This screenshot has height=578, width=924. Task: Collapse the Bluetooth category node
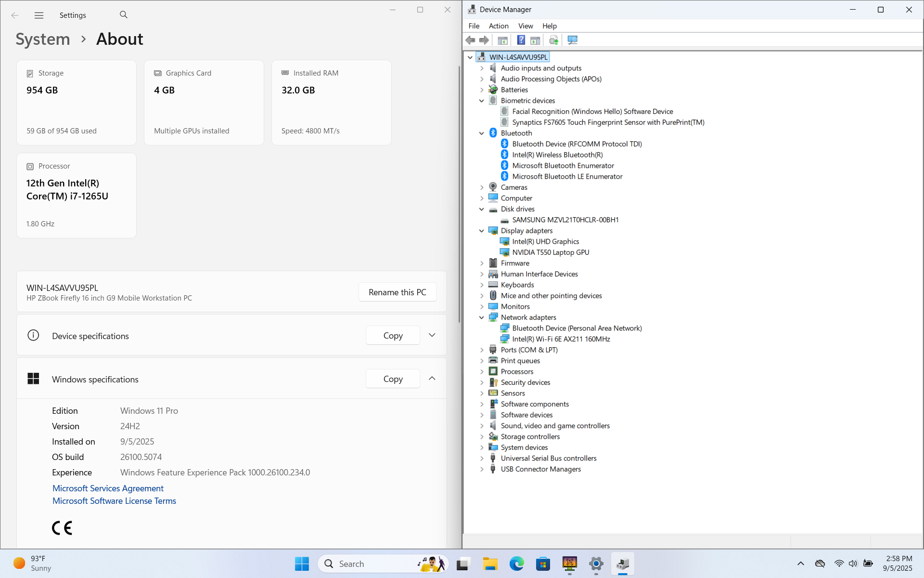tap(481, 133)
